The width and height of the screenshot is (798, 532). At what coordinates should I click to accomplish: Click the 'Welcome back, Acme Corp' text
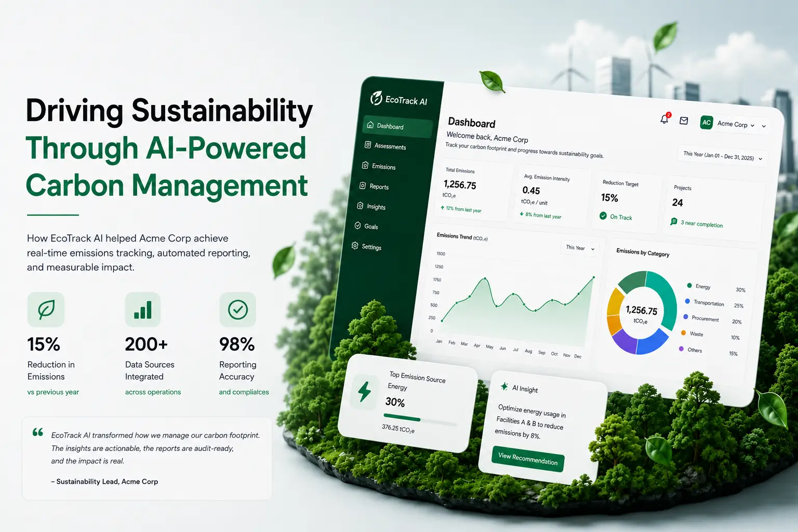coord(487,137)
